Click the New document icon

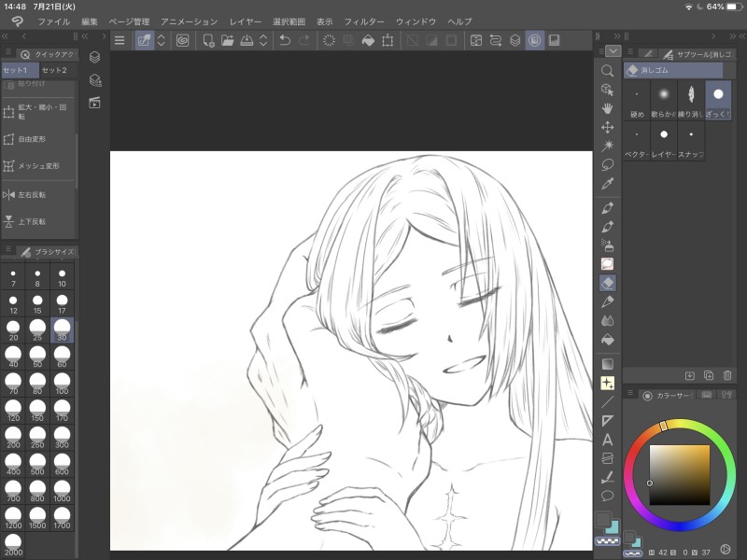(x=208, y=40)
